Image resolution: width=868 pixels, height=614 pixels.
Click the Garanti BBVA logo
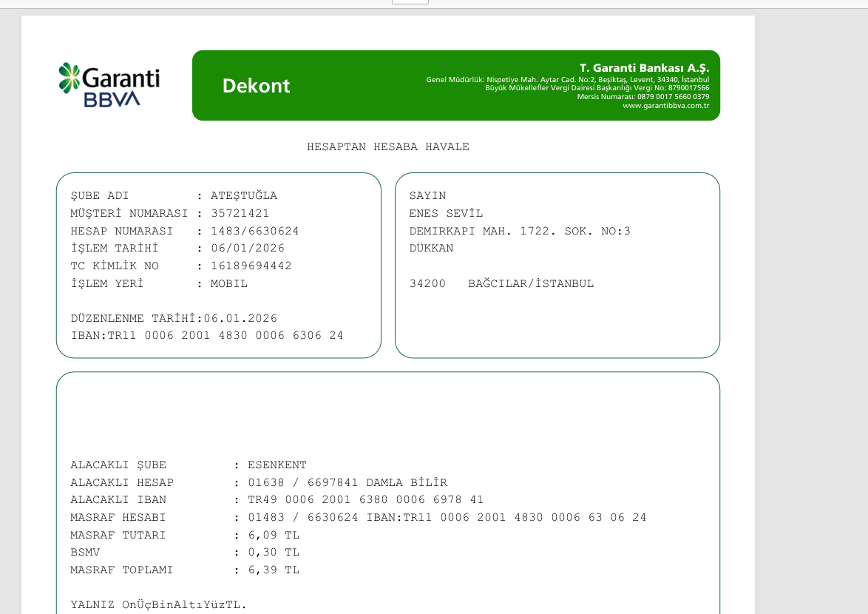(x=109, y=85)
